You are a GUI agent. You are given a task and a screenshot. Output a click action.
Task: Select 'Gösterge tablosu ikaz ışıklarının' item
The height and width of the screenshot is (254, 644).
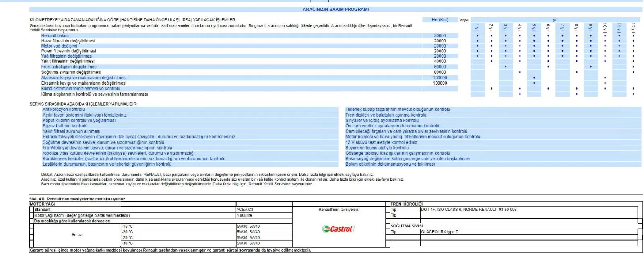click(x=398, y=153)
